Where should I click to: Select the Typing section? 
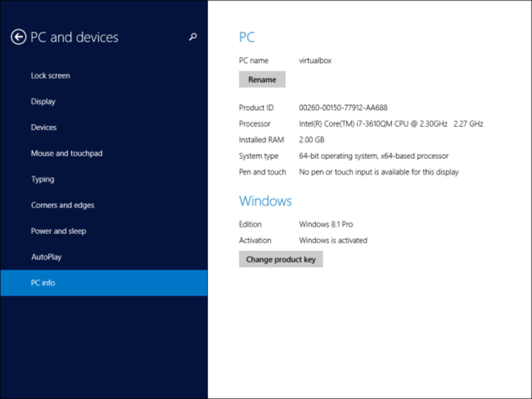[x=43, y=179]
